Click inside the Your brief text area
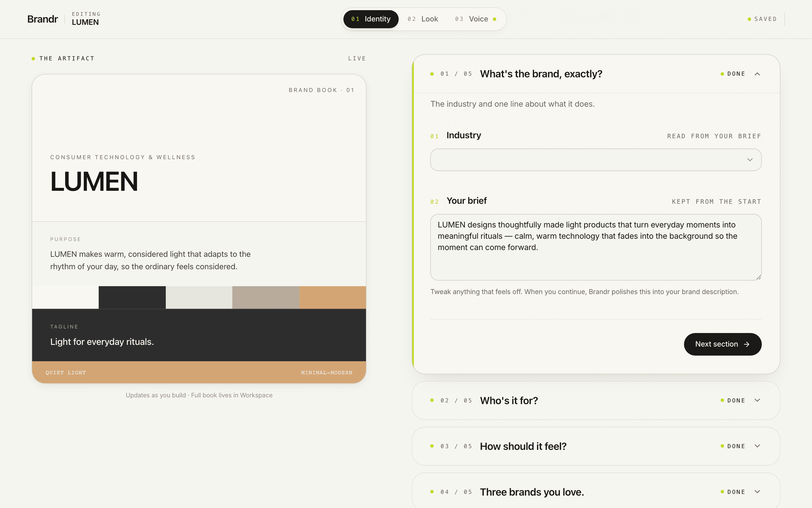 click(x=595, y=247)
